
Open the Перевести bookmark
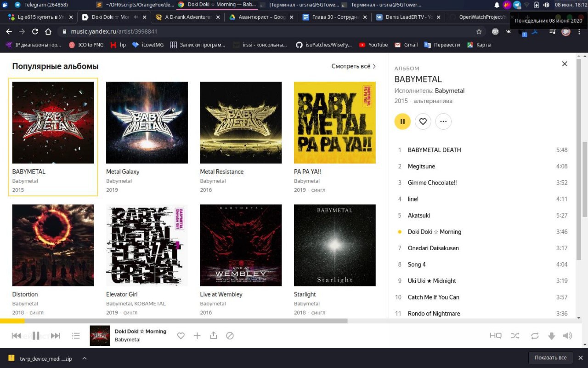(x=442, y=45)
